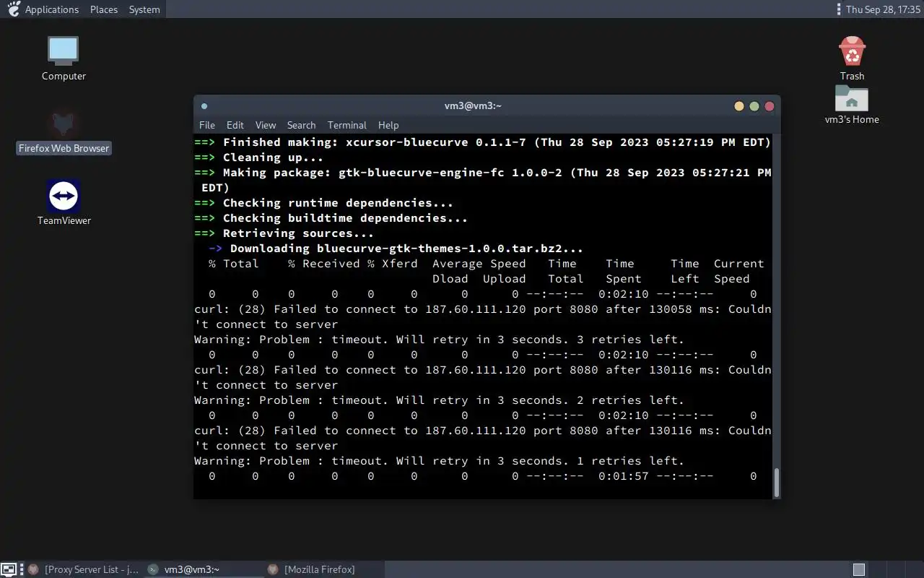Image resolution: width=924 pixels, height=578 pixels.
Task: Open the System panel menu
Action: [x=144, y=9]
